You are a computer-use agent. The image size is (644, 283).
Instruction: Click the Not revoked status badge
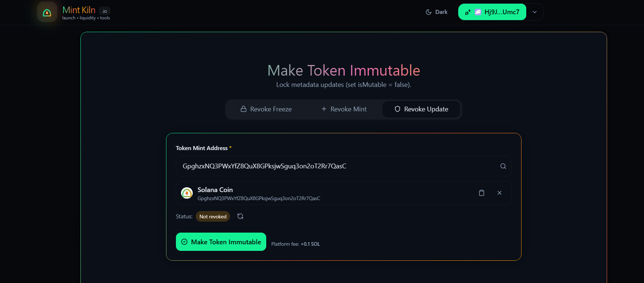(213, 216)
